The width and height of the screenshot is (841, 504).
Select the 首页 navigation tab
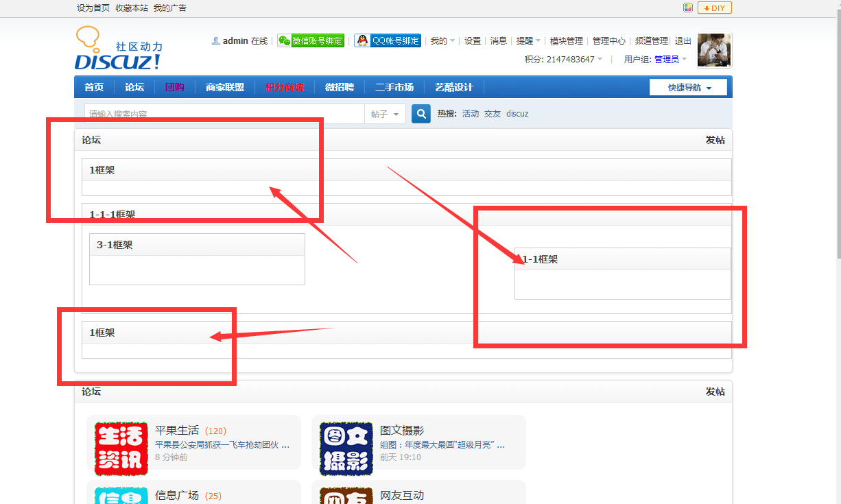pyautogui.click(x=94, y=87)
